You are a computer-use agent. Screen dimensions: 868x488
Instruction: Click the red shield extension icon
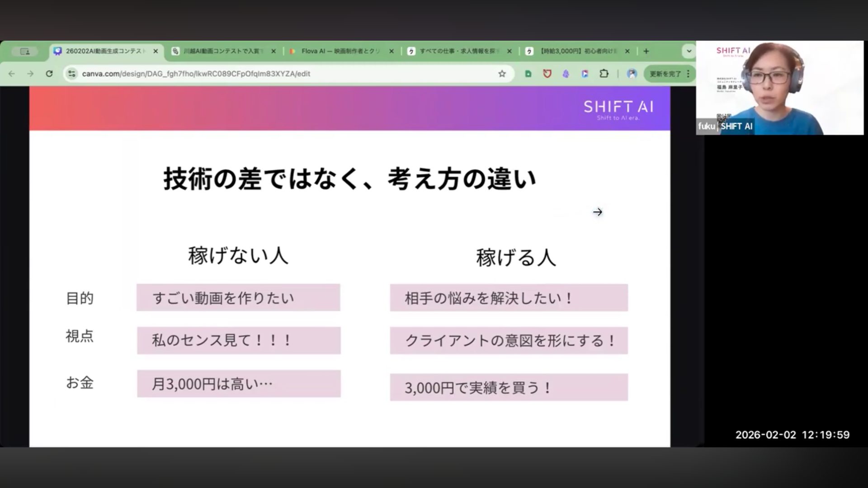(x=547, y=74)
